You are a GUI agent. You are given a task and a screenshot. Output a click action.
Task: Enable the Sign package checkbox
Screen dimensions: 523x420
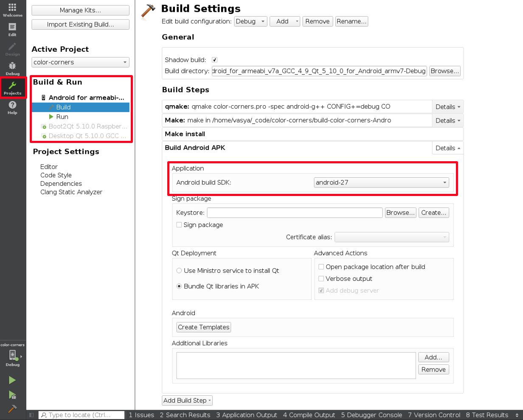click(x=179, y=225)
